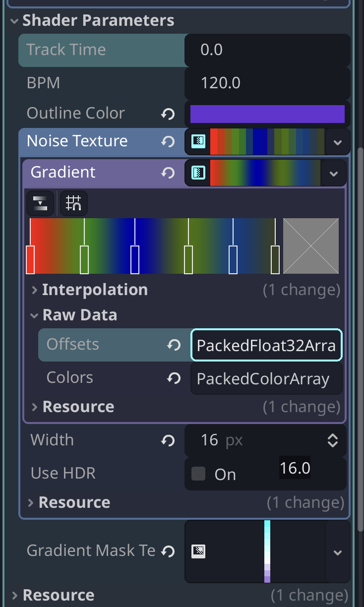Click the Gradient Mask texture type icon
This screenshot has height=607, width=364.
198,551
